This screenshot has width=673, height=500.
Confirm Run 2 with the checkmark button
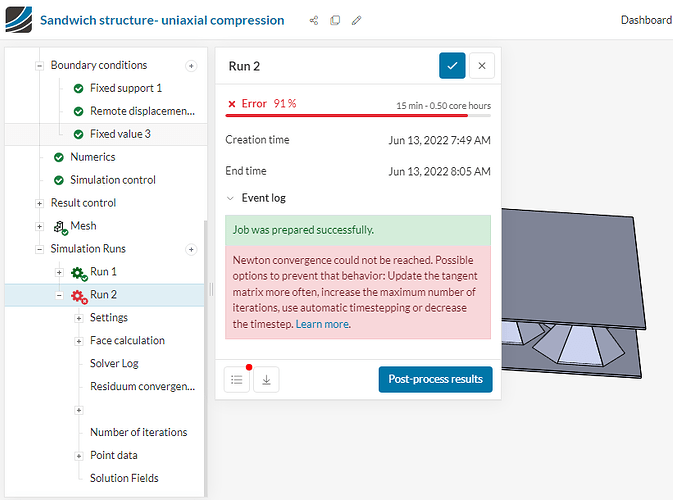(x=452, y=65)
